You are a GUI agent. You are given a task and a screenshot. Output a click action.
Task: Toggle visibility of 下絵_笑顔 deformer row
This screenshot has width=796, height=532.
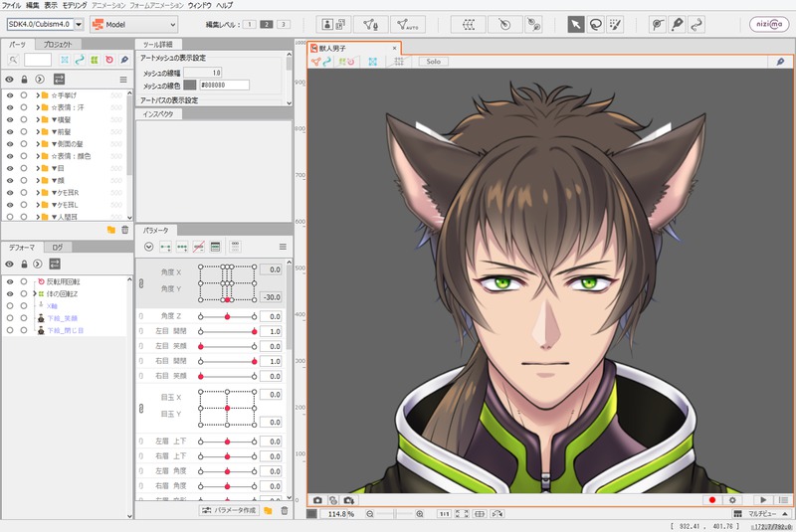[10, 318]
